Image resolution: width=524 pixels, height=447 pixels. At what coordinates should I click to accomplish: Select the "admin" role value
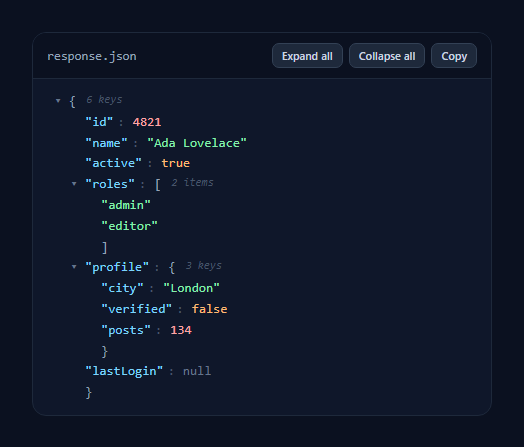[126, 205]
